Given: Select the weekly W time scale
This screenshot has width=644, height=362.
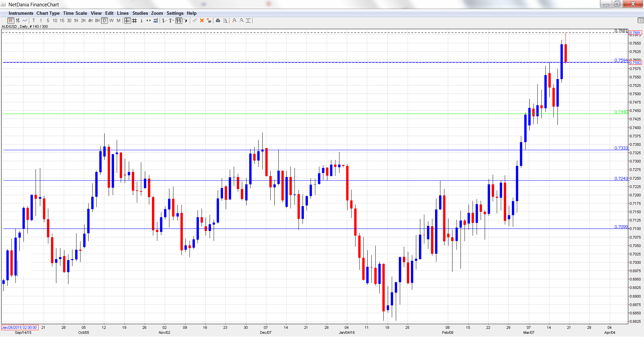Looking at the screenshot, I should 111,21.
